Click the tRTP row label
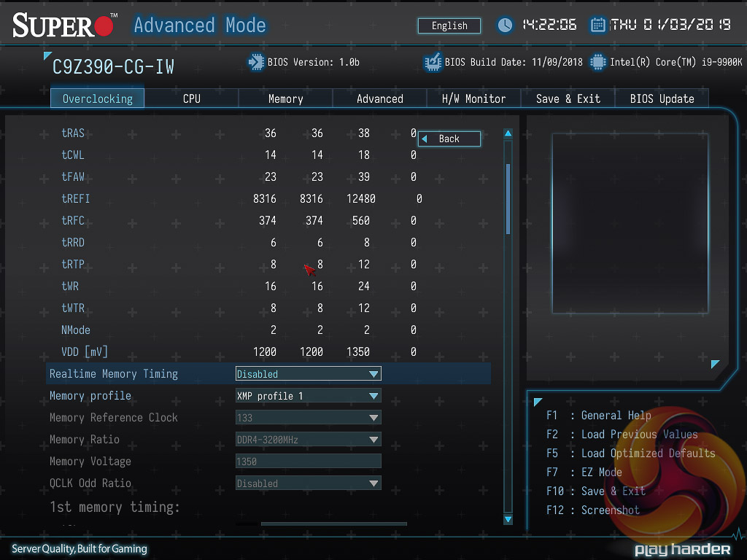Viewport: 747px width, 560px height. point(72,264)
